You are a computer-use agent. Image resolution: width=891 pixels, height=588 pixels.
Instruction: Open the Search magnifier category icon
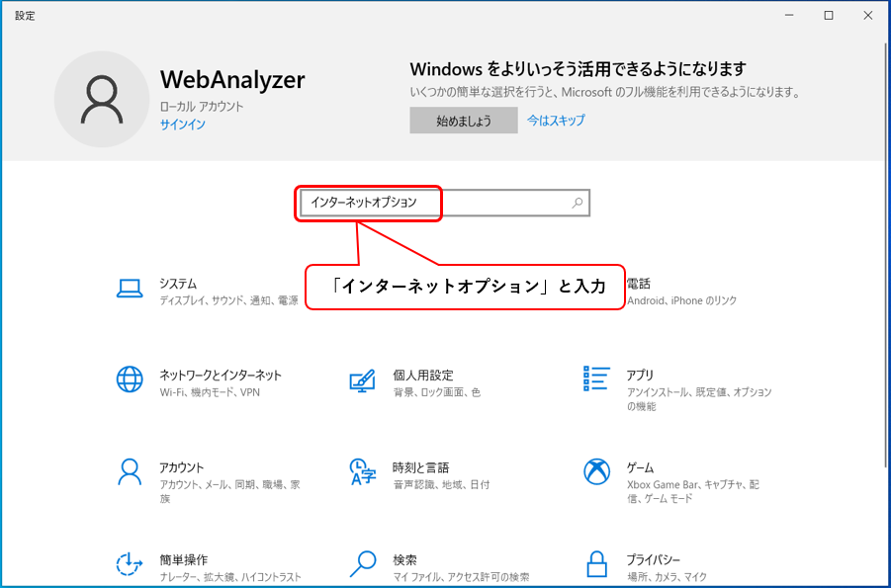(363, 563)
